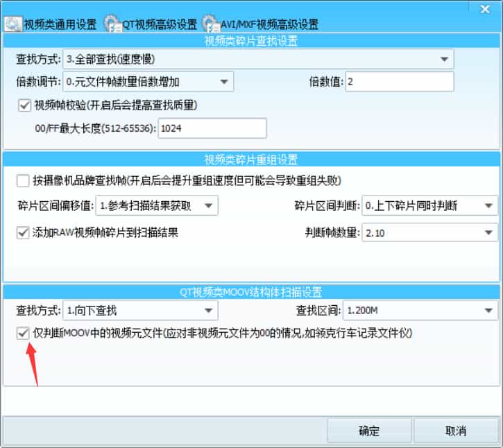Click the 确定 button

pos(369,431)
